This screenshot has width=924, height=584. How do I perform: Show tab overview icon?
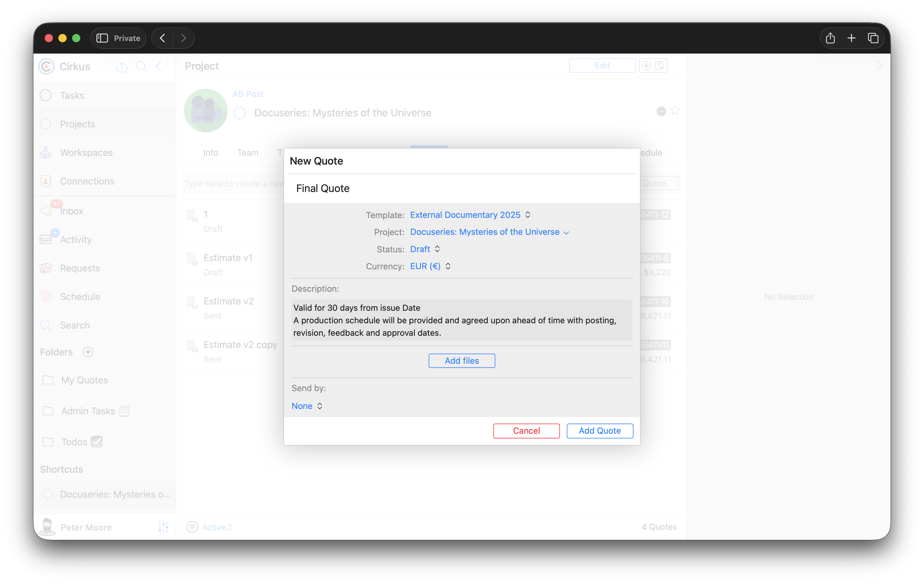pyautogui.click(x=873, y=38)
